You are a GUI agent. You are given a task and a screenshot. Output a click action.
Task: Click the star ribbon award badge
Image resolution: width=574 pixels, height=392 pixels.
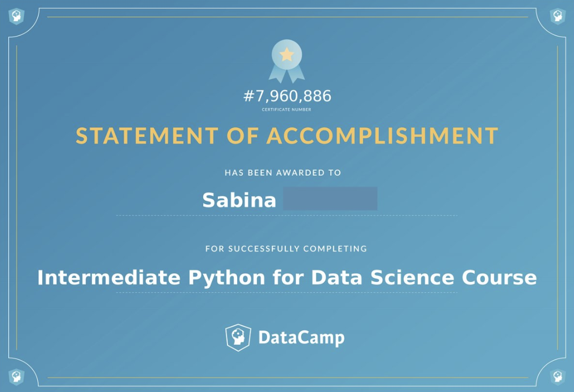(286, 61)
